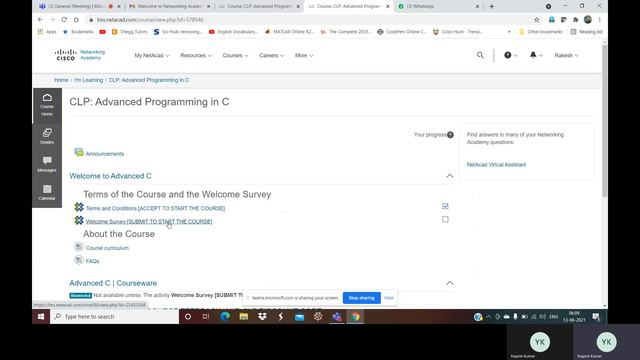Open the Course curriculum link

pos(107,248)
